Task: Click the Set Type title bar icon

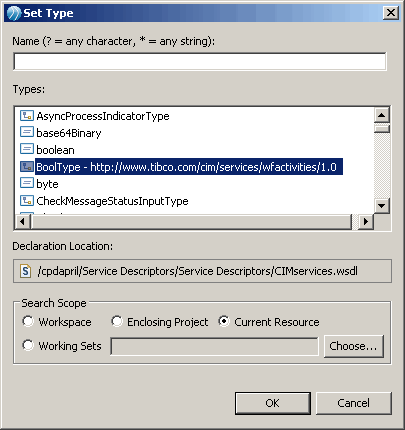Action: [x=14, y=13]
